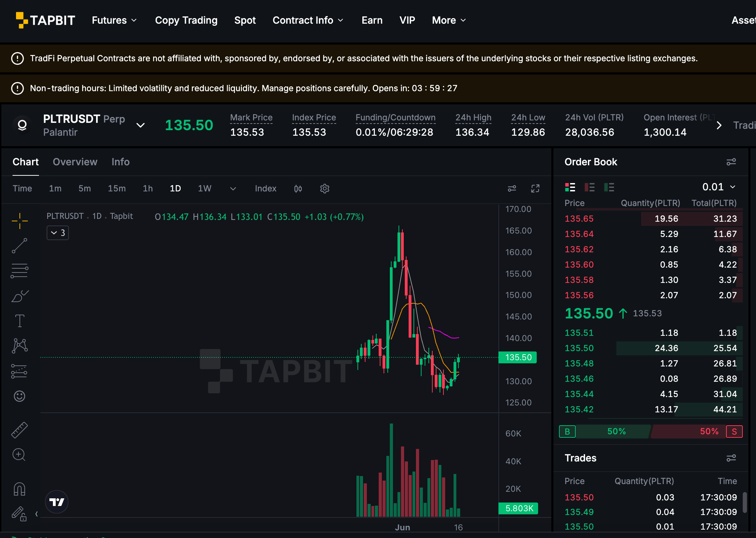Click the Mark Price label

tap(251, 118)
